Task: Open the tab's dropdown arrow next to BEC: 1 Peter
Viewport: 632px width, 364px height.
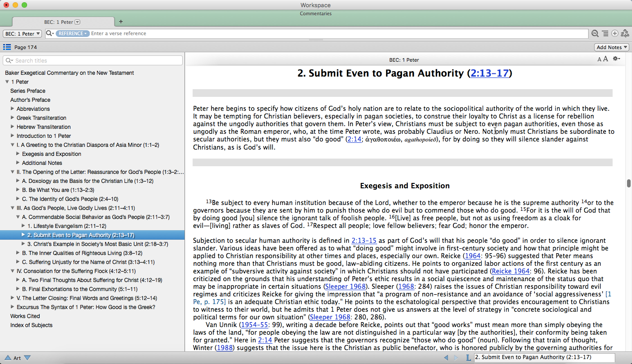Action: (x=77, y=22)
